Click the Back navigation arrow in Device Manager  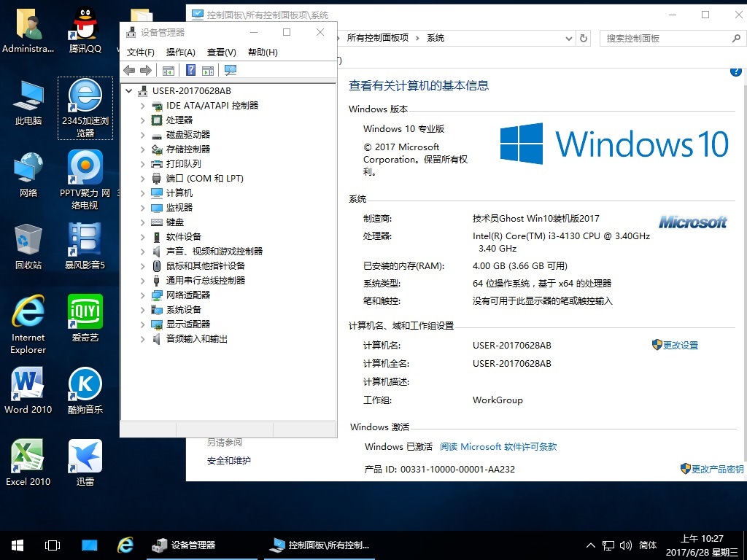(x=129, y=70)
